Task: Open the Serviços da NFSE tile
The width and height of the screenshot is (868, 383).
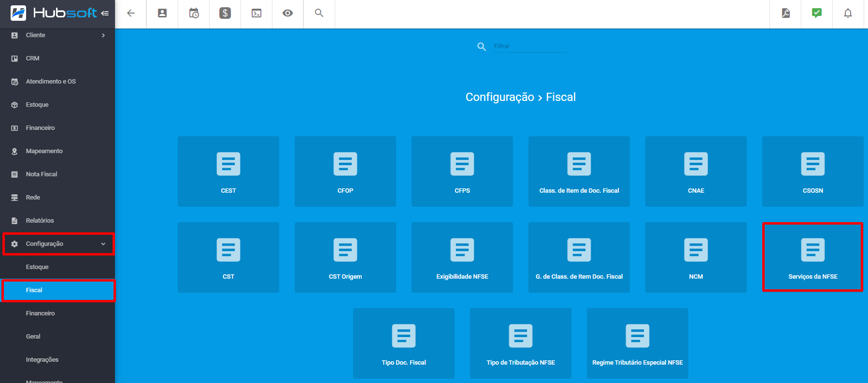Action: (813, 257)
